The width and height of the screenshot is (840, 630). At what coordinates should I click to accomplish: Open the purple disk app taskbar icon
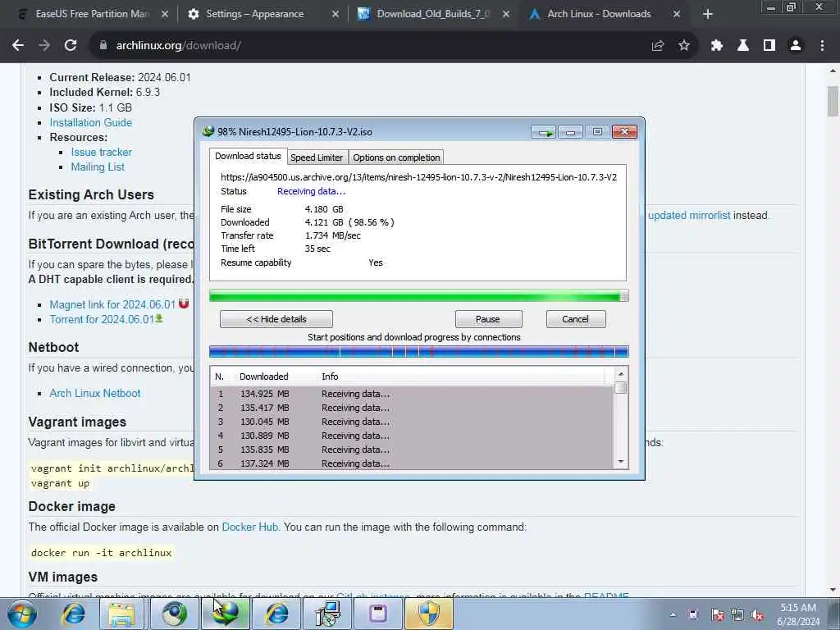click(x=378, y=614)
